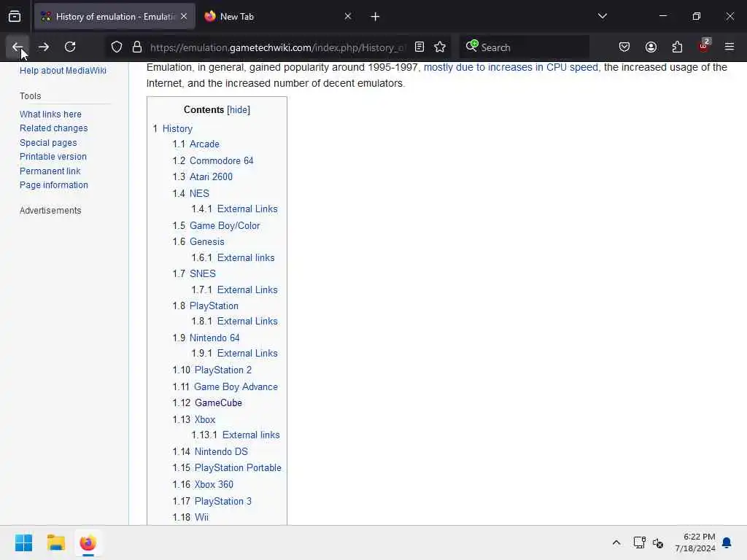Open Help about MediaWiki link
This screenshot has width=747, height=560.
[63, 71]
